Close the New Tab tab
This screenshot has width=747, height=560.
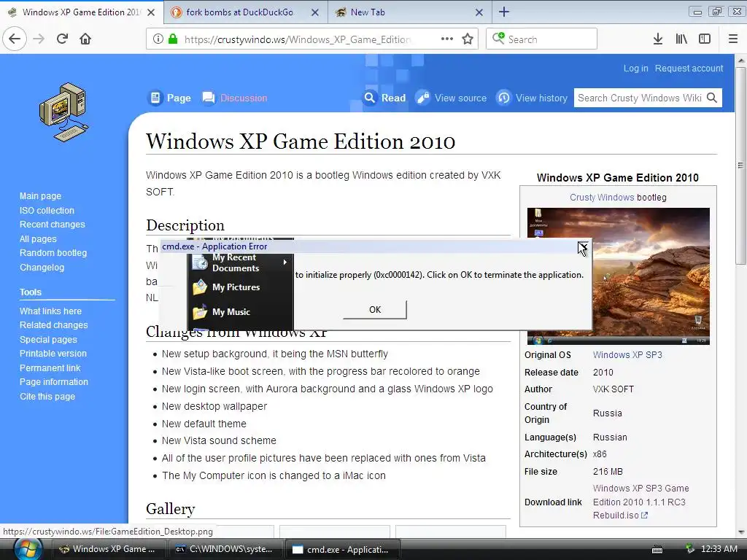point(479,13)
